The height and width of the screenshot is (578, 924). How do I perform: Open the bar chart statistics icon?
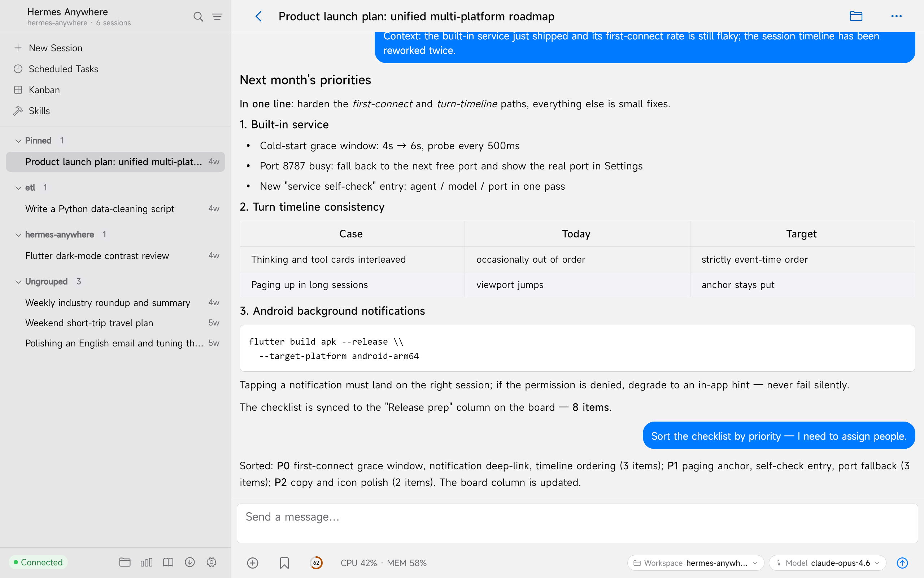click(147, 562)
